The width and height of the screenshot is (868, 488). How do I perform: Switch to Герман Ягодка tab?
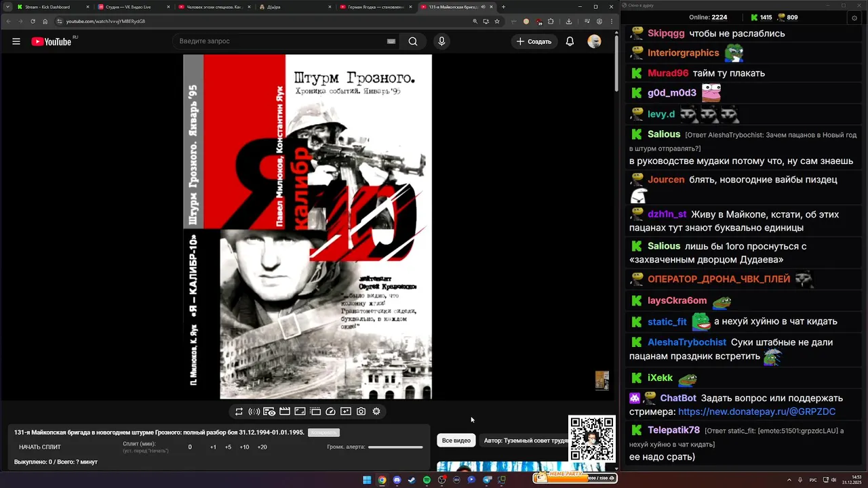point(375,7)
